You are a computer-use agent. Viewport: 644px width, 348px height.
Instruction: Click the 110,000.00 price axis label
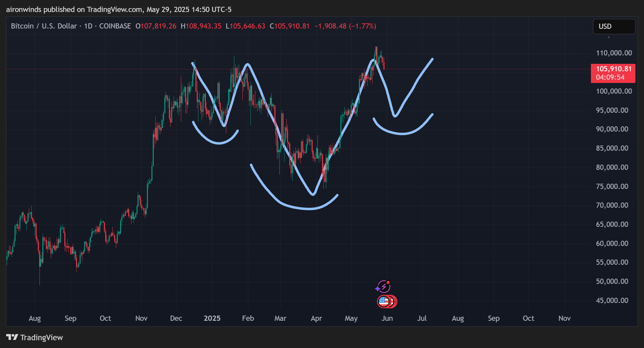pos(614,53)
